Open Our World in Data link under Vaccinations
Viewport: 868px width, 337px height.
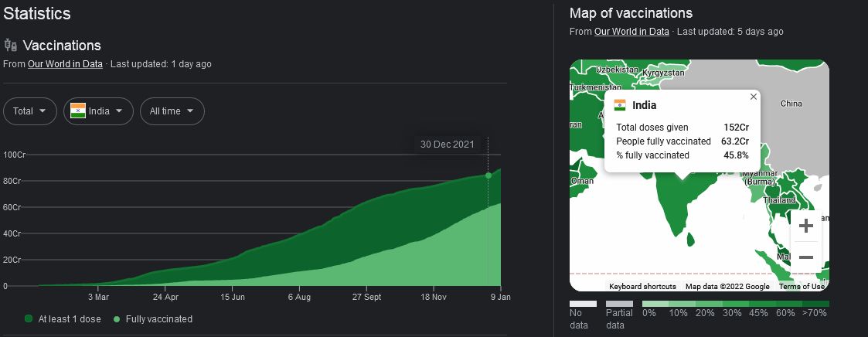pos(65,64)
